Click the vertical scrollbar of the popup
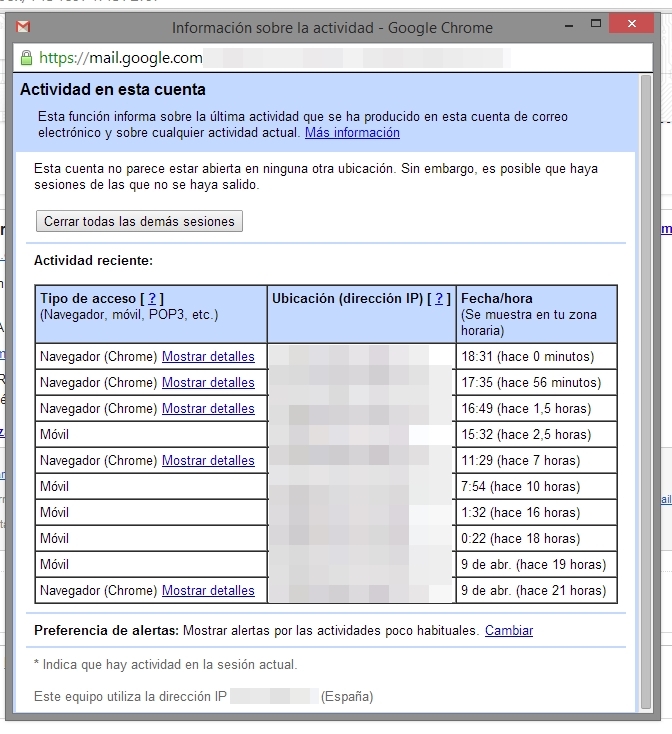This screenshot has height=734, width=672. click(x=646, y=393)
